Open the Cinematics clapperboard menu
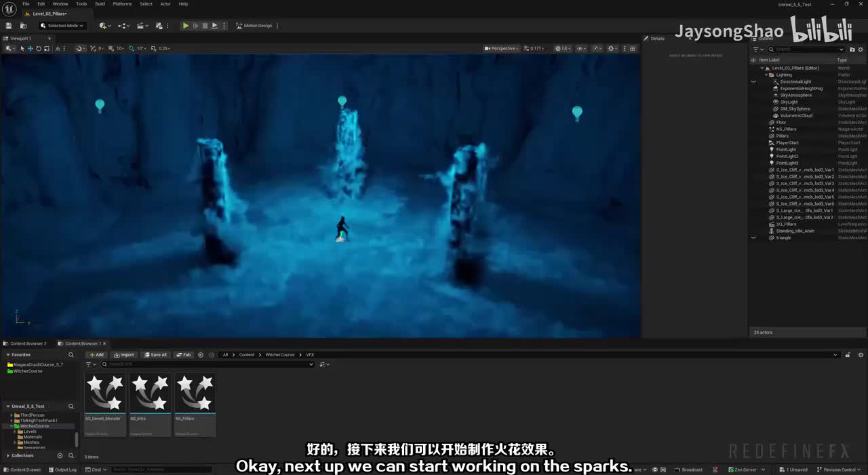The image size is (868, 475). click(x=142, y=26)
